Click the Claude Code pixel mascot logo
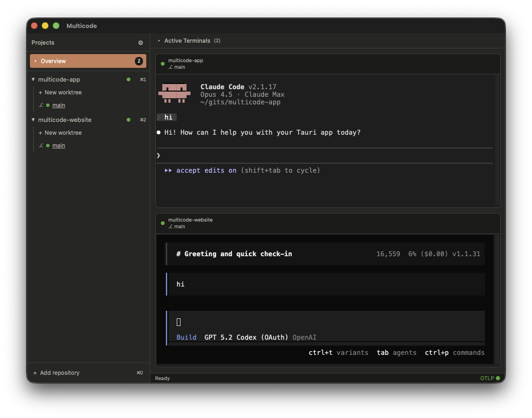 (174, 93)
